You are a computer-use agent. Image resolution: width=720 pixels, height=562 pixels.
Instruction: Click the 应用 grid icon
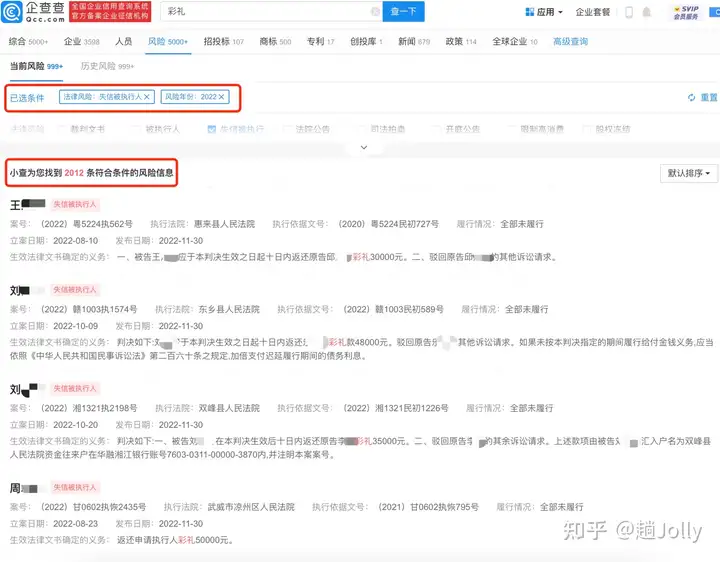click(x=529, y=12)
